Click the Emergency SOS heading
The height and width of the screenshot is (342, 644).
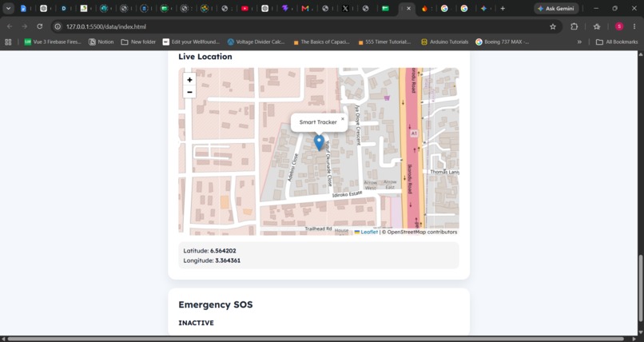click(x=216, y=304)
